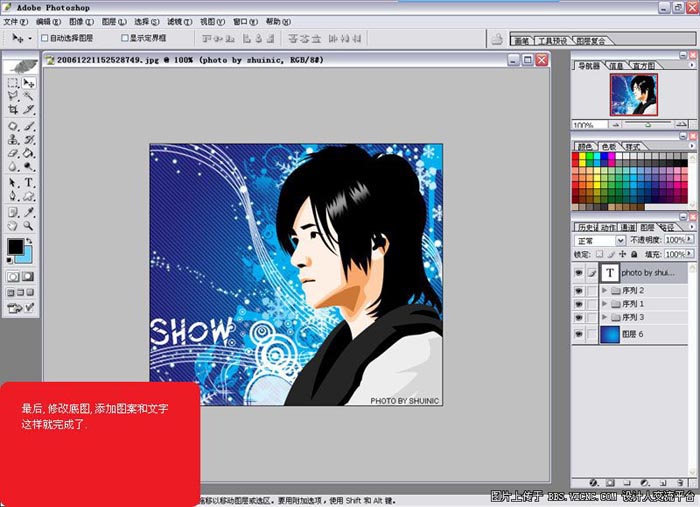Screen dimensions: 700x507
Task: Delete layer using the trash icon
Action: pos(679,482)
